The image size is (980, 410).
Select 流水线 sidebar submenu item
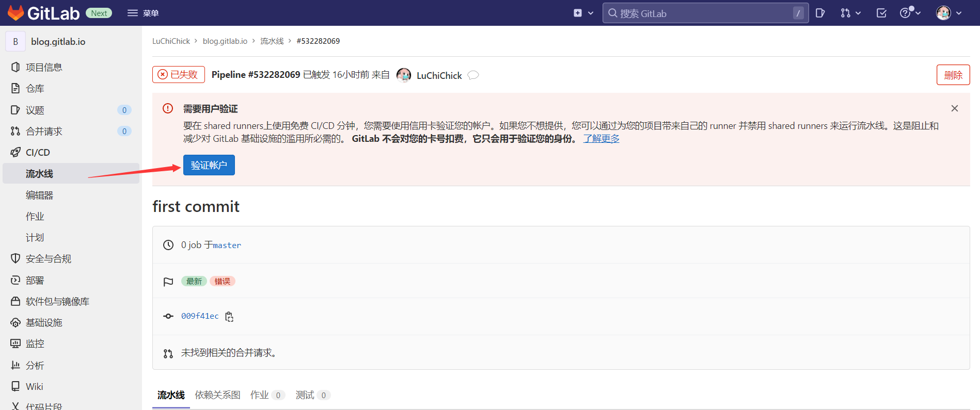coord(71,173)
